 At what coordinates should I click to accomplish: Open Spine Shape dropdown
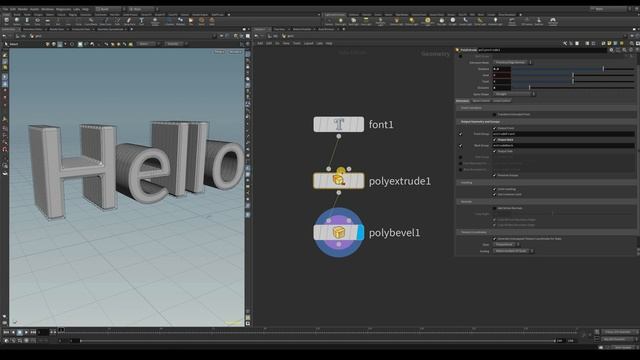pyautogui.click(x=514, y=94)
